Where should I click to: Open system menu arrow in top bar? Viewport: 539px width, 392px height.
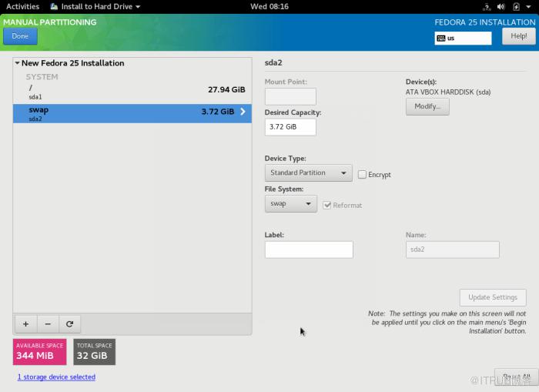pyautogui.click(x=528, y=6)
